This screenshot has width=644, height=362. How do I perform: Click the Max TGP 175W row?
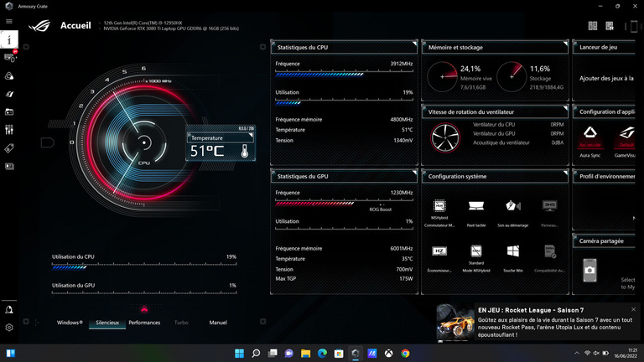pos(344,279)
